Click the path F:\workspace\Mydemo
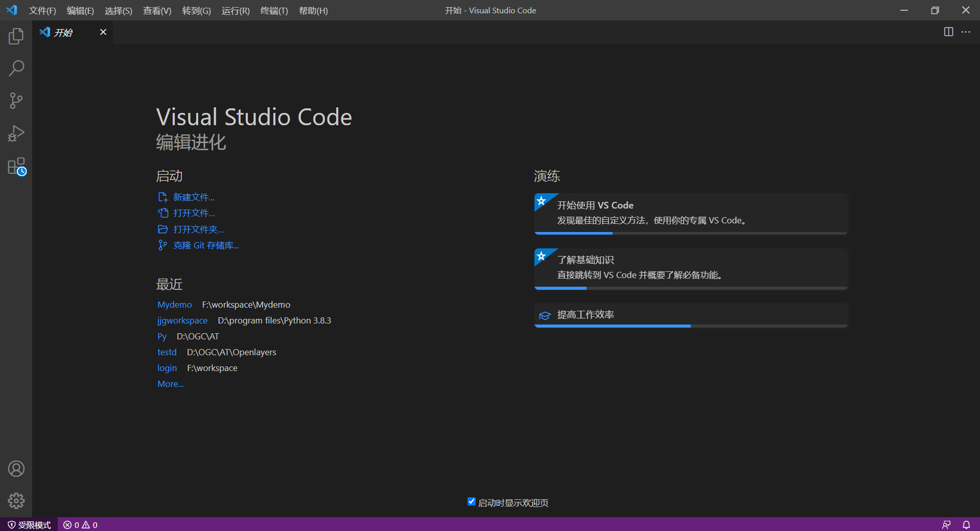The image size is (980, 531). click(x=246, y=305)
